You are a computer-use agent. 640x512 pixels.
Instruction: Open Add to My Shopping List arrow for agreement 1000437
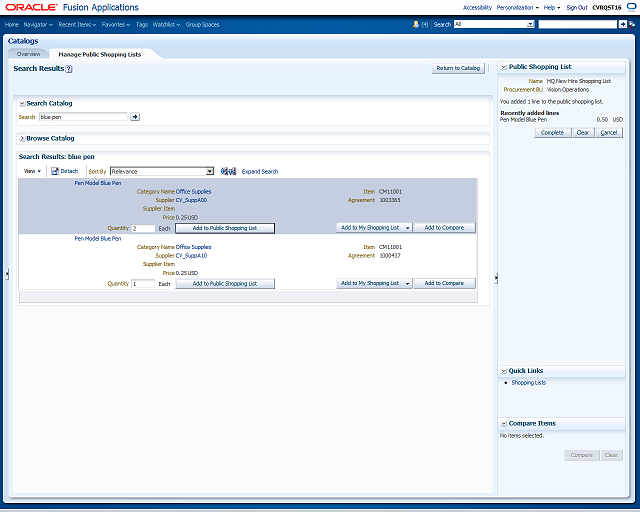pyautogui.click(x=407, y=283)
